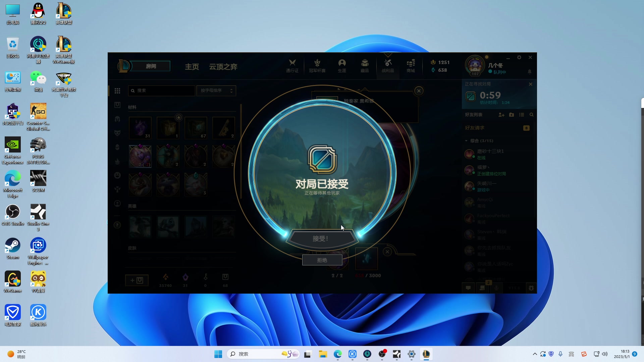Toggle the friends list view mode icon
Screen dimensions: 644x362
(x=521, y=115)
